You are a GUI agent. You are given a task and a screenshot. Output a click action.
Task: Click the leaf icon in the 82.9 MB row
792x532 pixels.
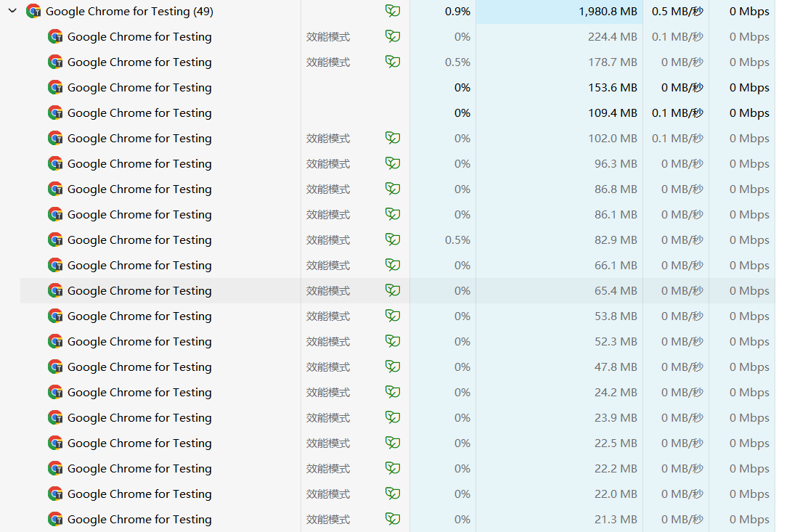pos(393,239)
